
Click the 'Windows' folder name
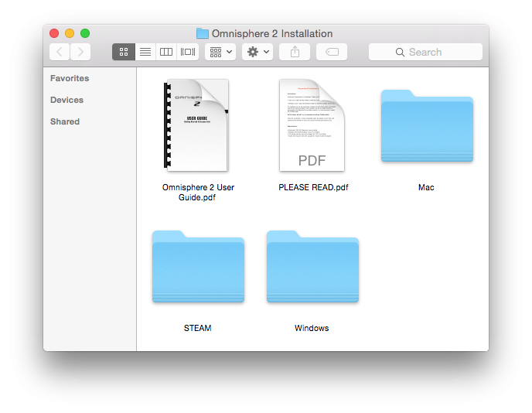pyautogui.click(x=312, y=328)
